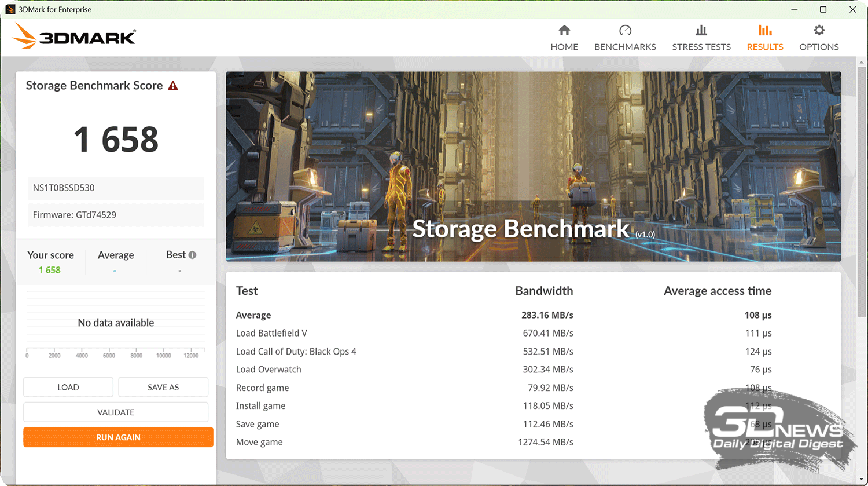Select the NS1T0BSSD530 device name field
This screenshot has height=486, width=868.
point(116,188)
